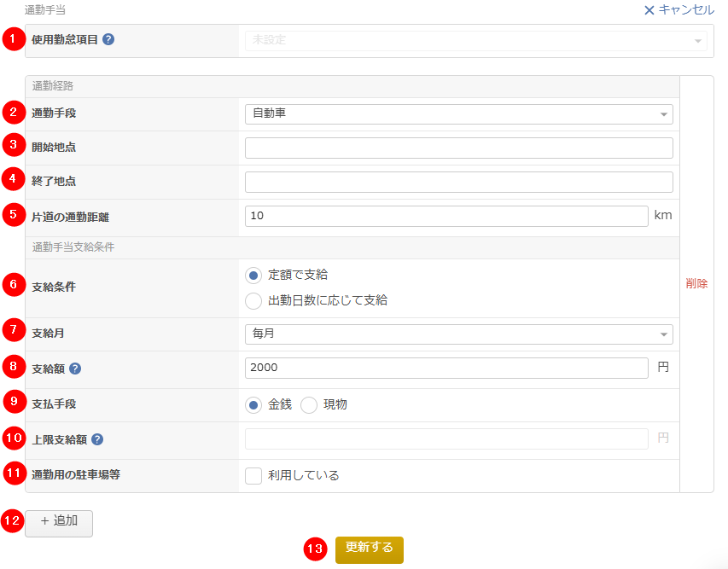The width and height of the screenshot is (728, 569).
Task: Focus the 片道の通勤距離 km field
Action: (x=446, y=216)
